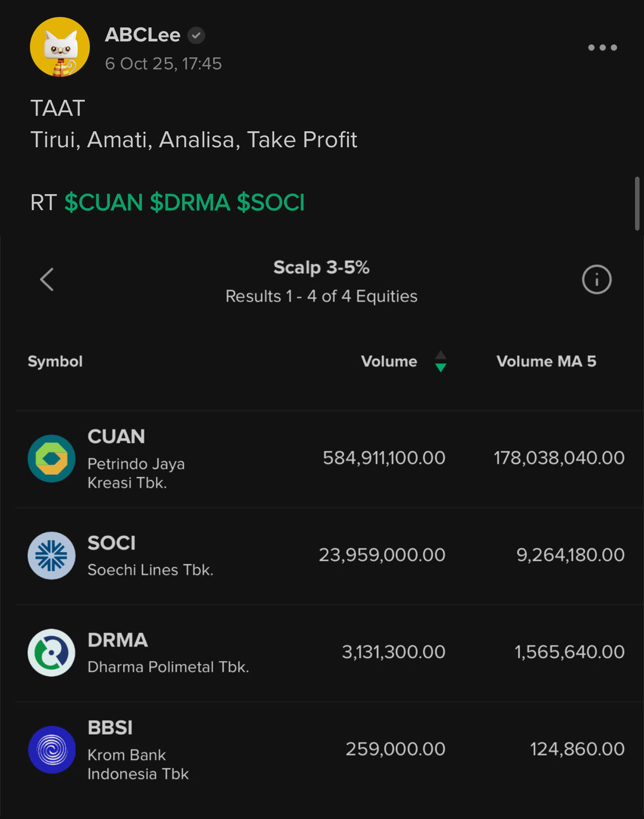The width and height of the screenshot is (644, 819).
Task: Toggle Volume sort direction arrows
Action: pos(440,361)
